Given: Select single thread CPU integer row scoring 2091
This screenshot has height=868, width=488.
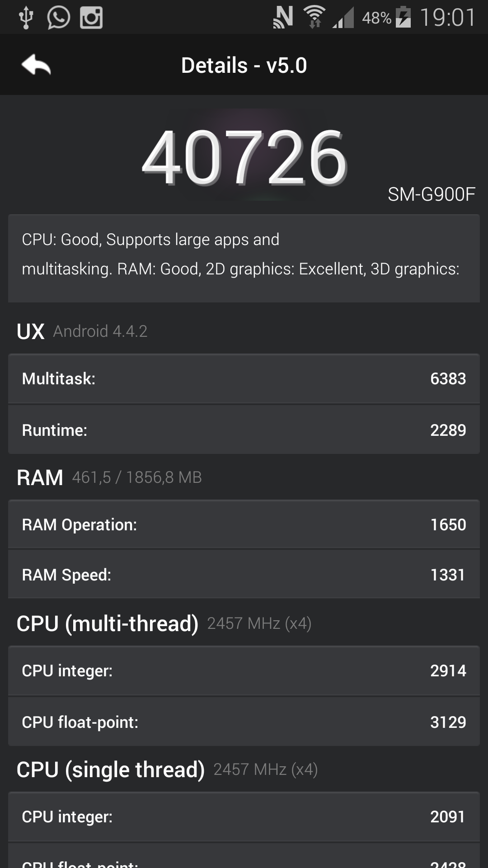Looking at the screenshot, I should coord(244,816).
